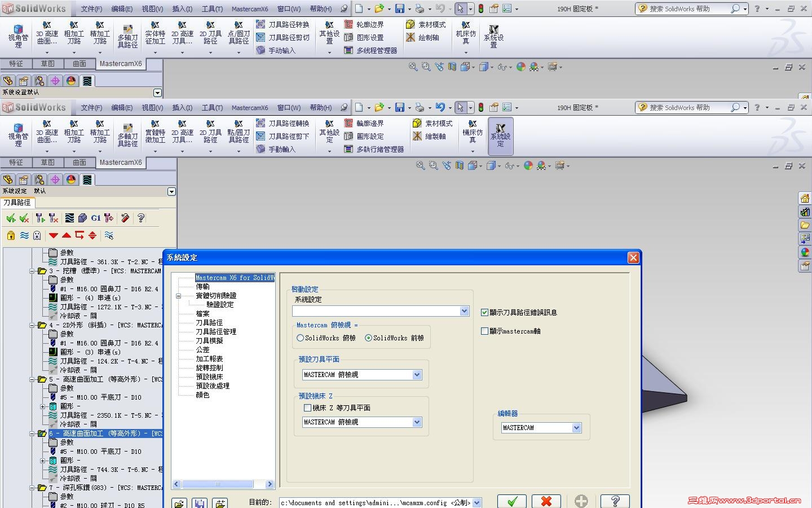Screen dimensions: 812x508
Task: Move insert arrow down
Action: [x=54, y=235]
